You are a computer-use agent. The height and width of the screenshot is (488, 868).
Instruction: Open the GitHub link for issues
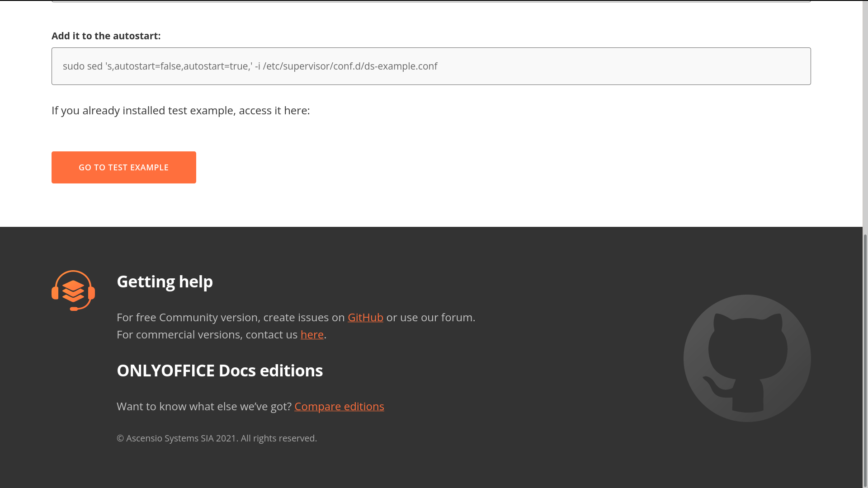tap(365, 317)
